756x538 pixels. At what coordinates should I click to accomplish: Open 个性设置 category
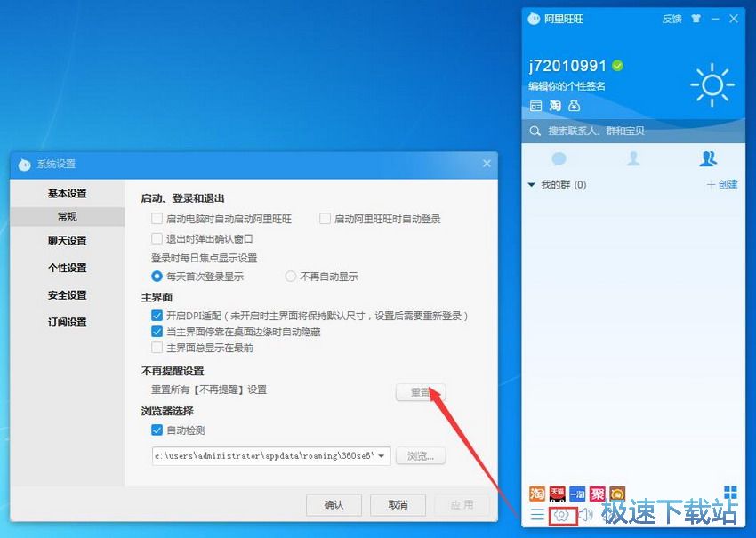point(67,268)
